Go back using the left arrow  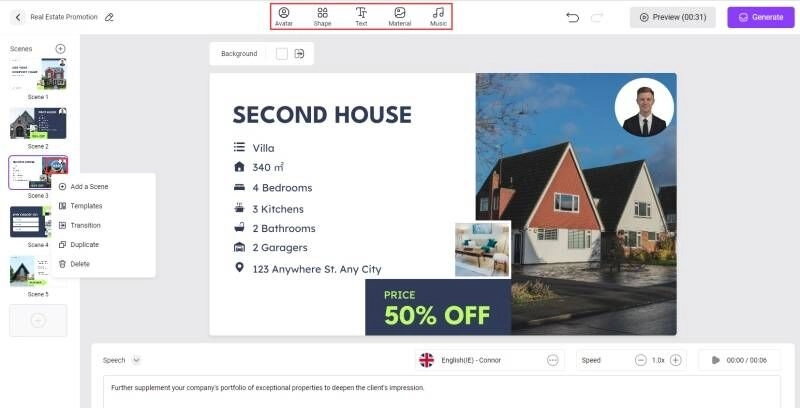[x=18, y=17]
